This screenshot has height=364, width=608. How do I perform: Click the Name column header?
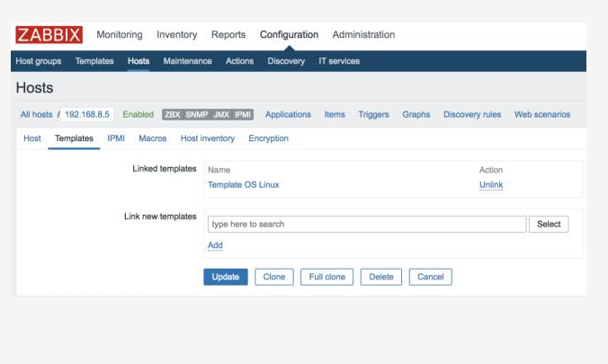(219, 170)
